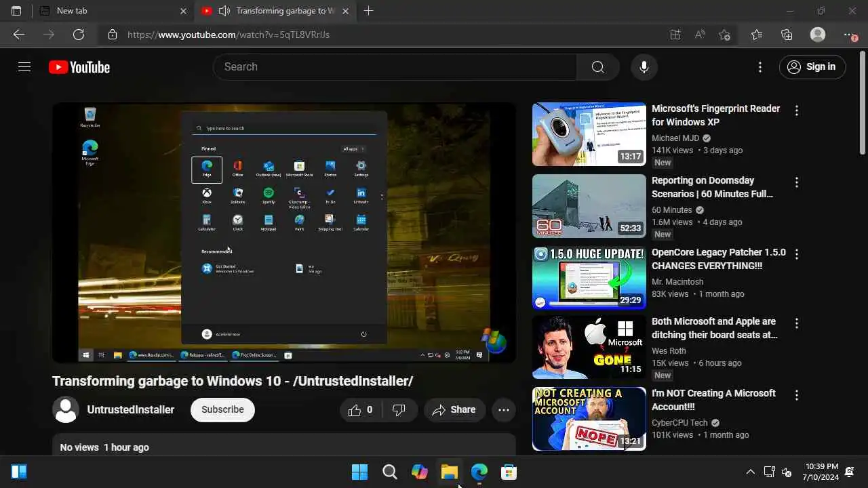
Task: Open the browser favorites list
Action: coord(757,35)
